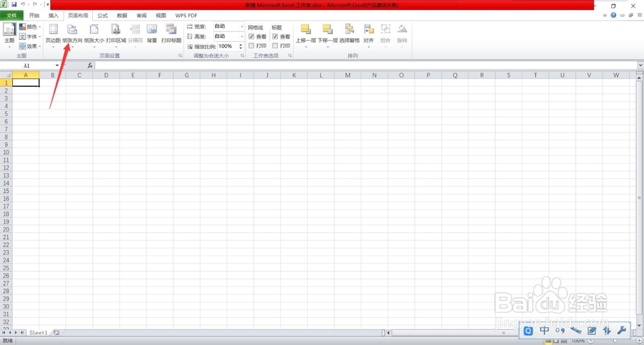Open the Themes (主题) gallery
644x345 pixels.
(x=9, y=35)
